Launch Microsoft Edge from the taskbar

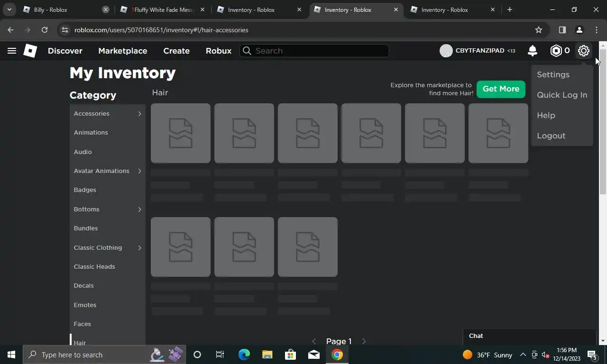(244, 355)
